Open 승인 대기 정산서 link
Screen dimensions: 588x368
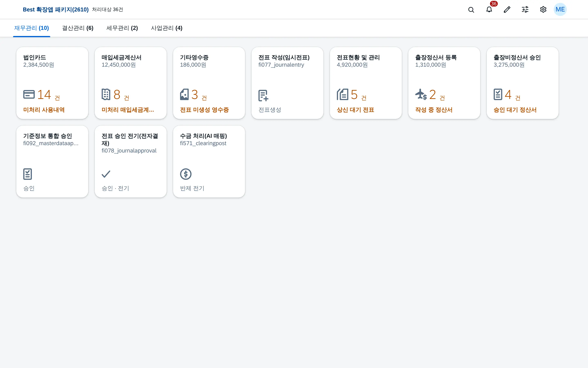click(515, 110)
